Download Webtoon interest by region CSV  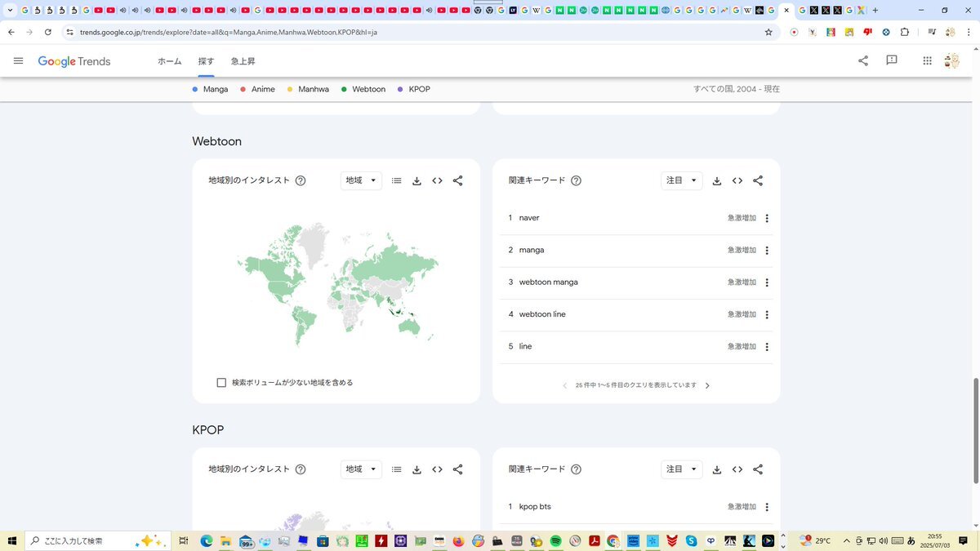pos(416,180)
